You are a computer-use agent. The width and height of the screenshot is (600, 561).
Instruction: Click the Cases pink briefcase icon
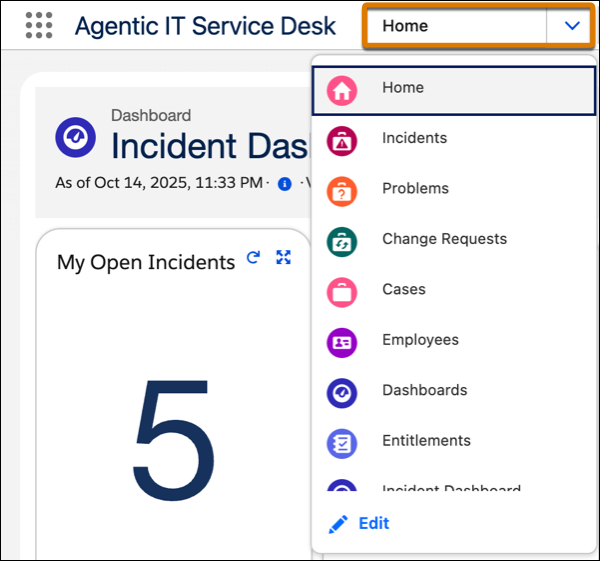(342, 292)
